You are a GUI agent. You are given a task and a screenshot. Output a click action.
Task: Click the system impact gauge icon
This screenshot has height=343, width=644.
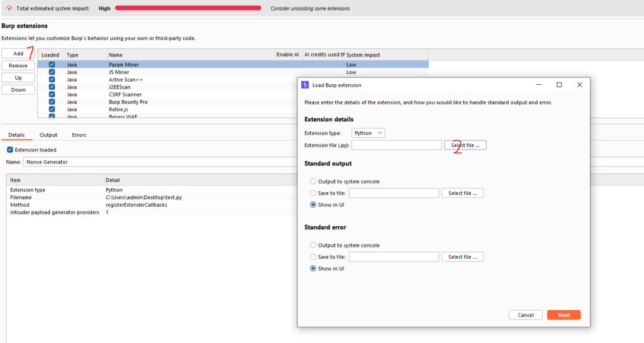[9, 8]
